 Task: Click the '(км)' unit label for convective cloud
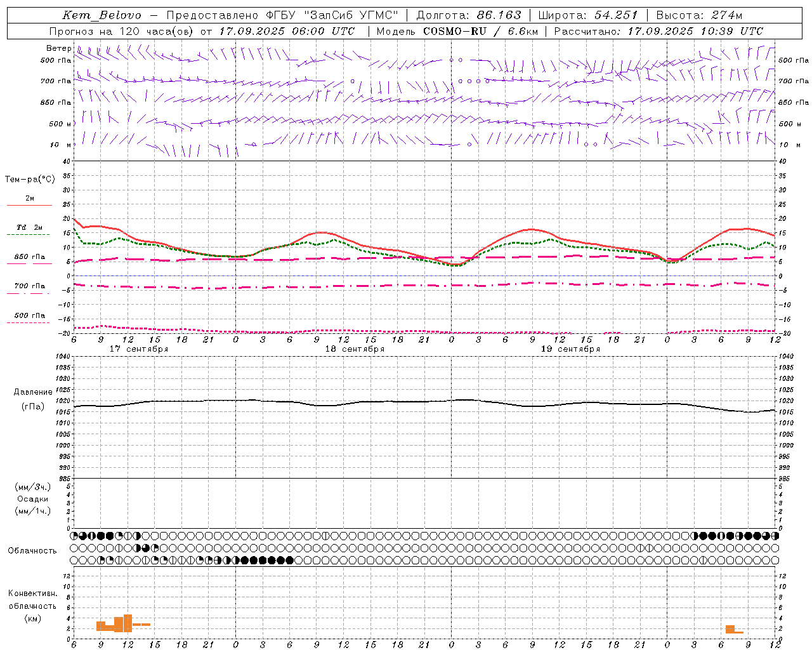pos(32,618)
